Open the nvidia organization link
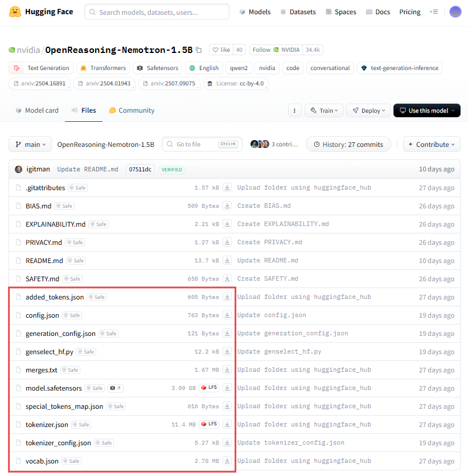 coord(28,50)
